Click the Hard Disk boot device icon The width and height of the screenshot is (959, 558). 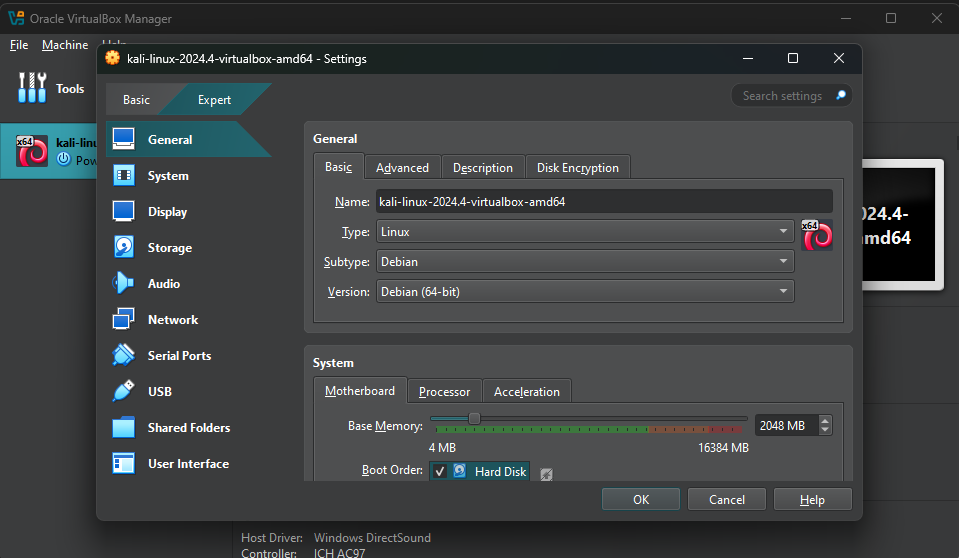click(x=460, y=471)
